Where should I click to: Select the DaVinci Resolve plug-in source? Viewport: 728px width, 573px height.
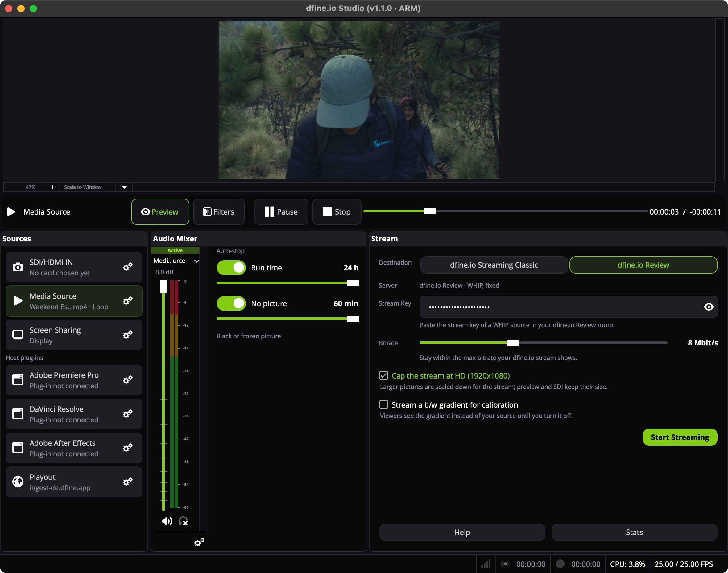(74, 414)
